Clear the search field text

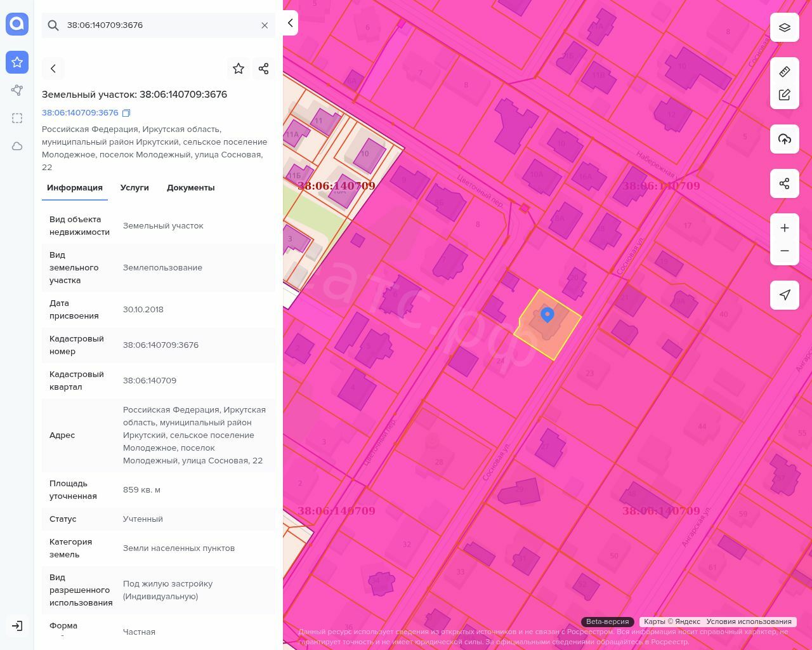265,25
